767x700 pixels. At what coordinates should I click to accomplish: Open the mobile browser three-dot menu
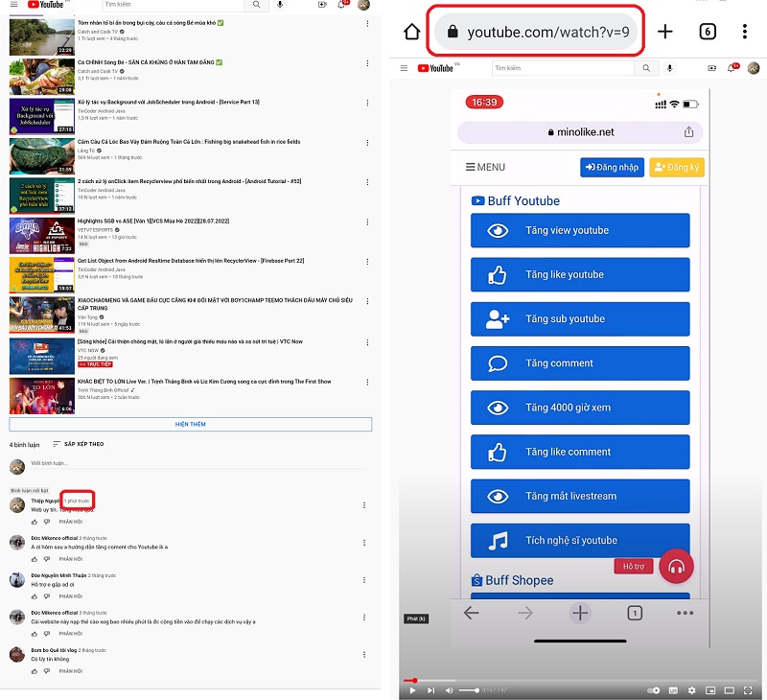pos(745,32)
